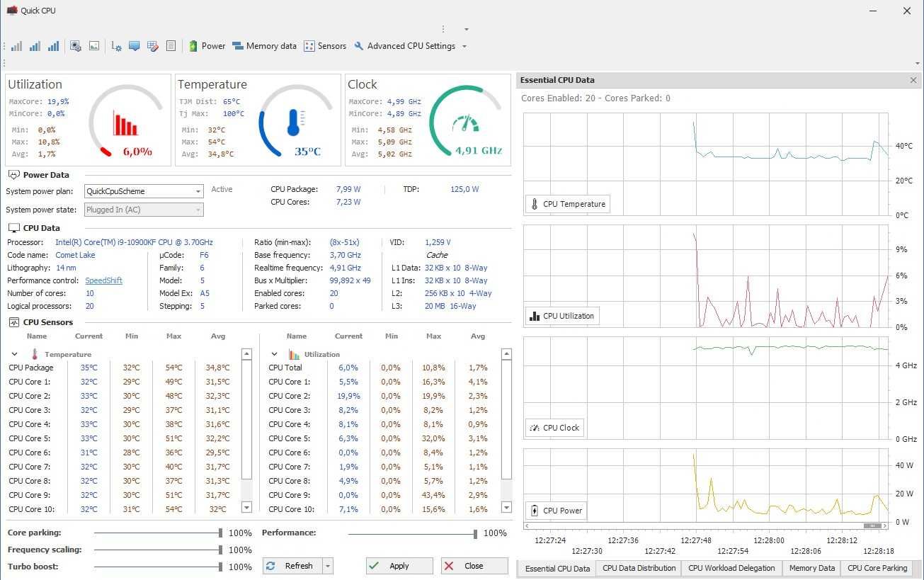This screenshot has height=580, width=924.
Task: Click the blue monitor toolbar icon
Action: [134, 46]
